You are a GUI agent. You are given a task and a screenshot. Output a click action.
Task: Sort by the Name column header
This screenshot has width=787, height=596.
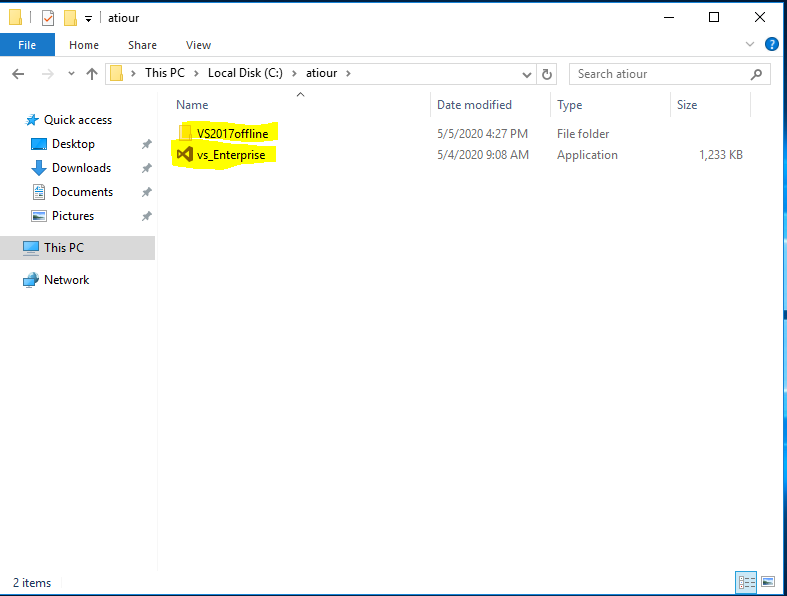[192, 105]
